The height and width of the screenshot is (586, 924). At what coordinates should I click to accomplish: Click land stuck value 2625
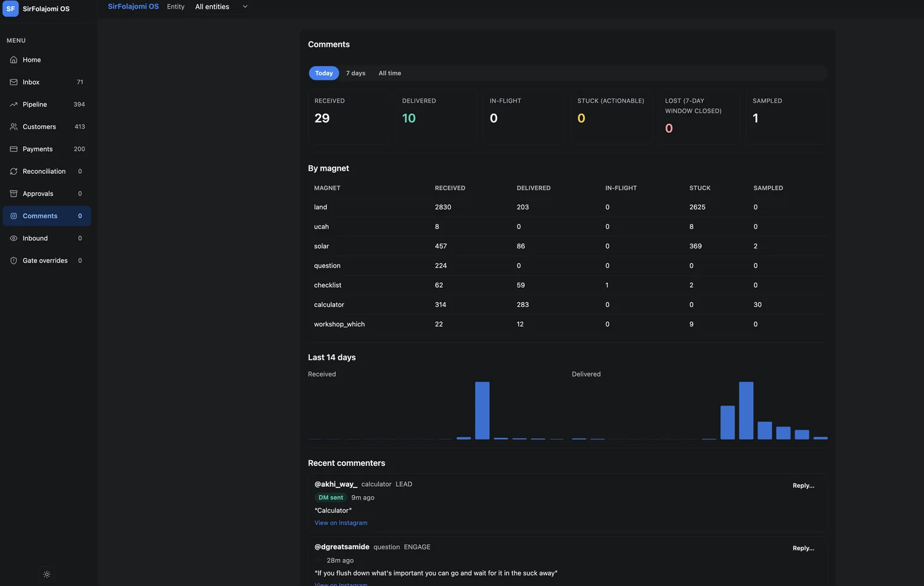point(697,207)
